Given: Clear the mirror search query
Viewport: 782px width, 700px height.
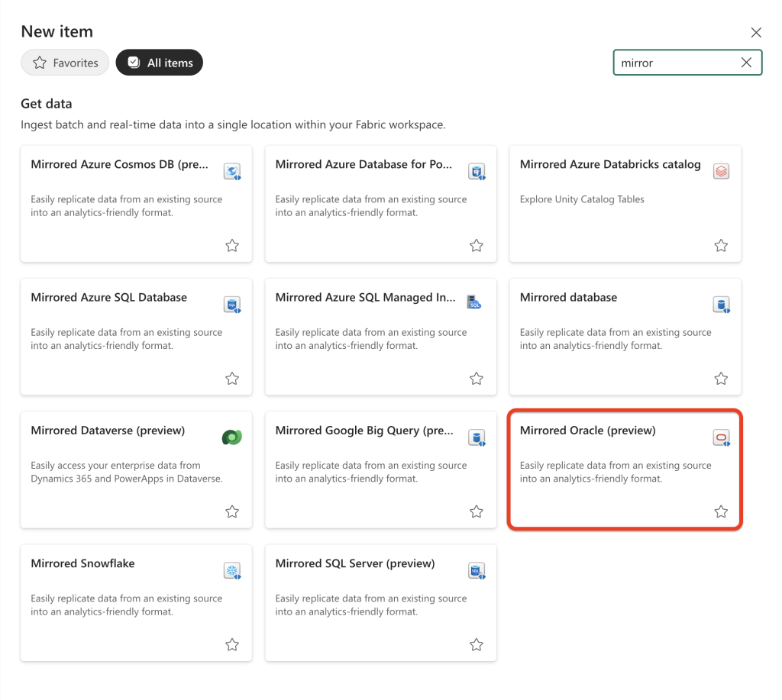Looking at the screenshot, I should click(x=746, y=63).
